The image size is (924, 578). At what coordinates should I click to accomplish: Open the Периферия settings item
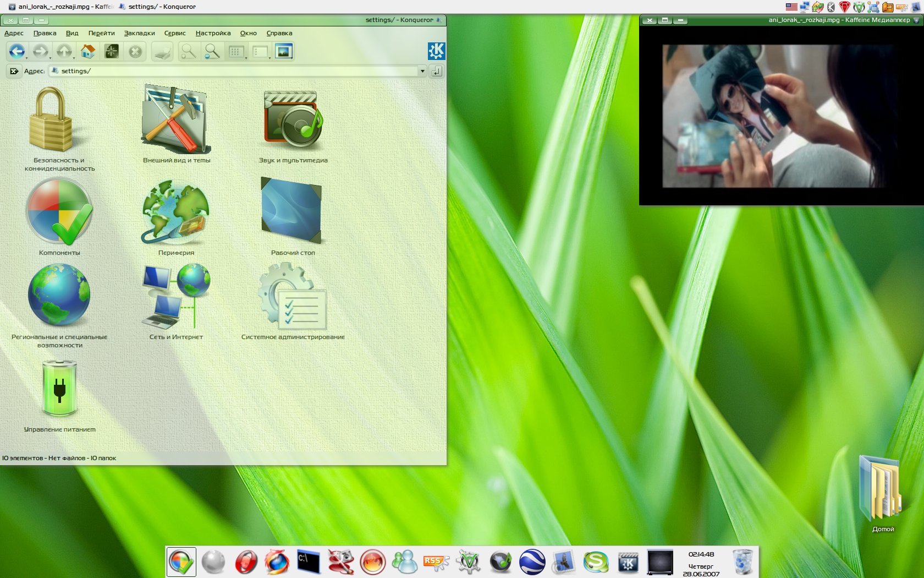tap(176, 217)
